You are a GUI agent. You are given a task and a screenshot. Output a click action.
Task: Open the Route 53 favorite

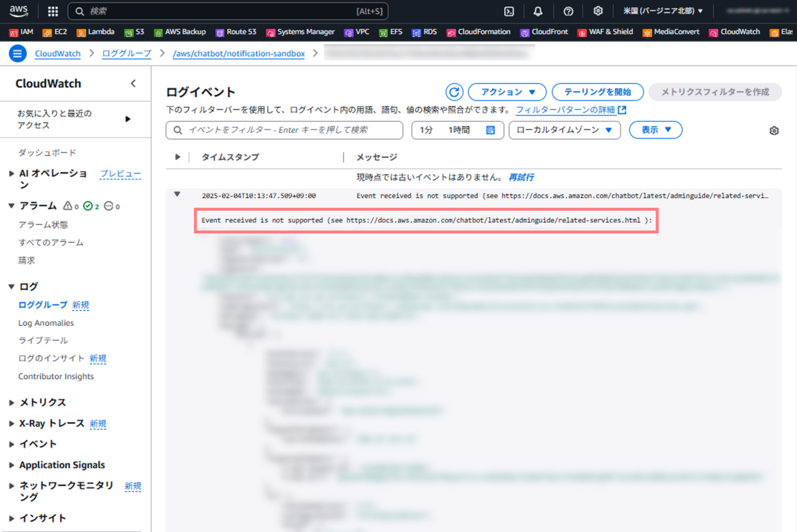point(236,32)
